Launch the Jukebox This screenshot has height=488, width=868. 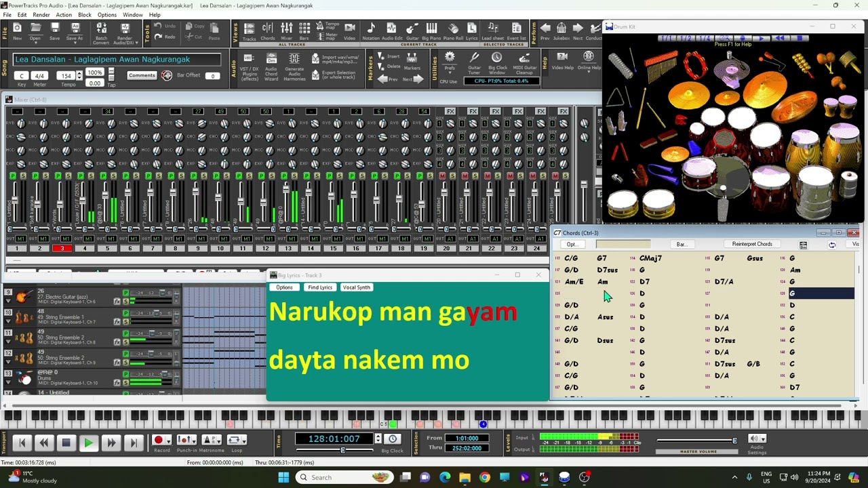[561, 31]
